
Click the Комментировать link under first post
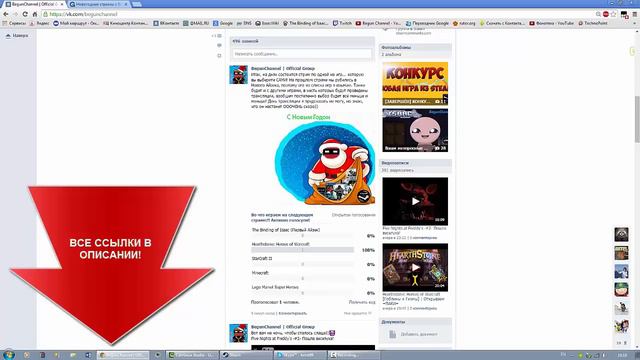coord(293,313)
